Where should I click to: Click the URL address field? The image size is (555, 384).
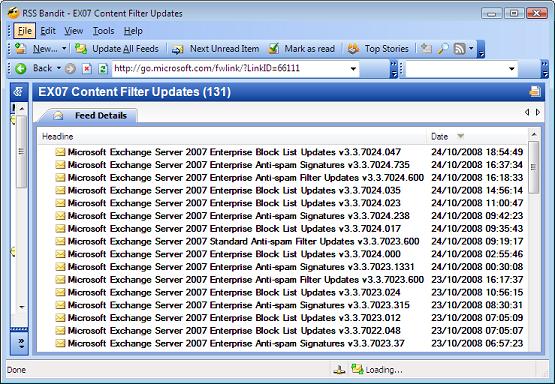pyautogui.click(x=230, y=68)
